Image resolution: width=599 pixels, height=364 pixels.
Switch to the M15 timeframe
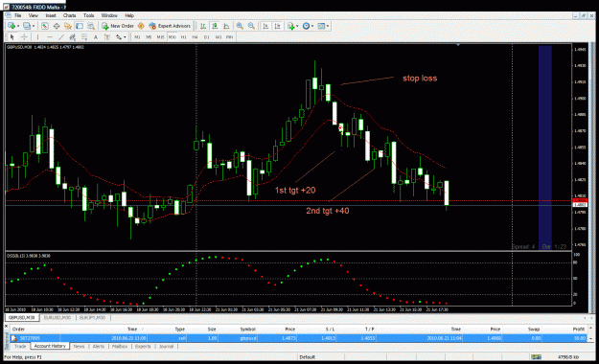pos(160,37)
